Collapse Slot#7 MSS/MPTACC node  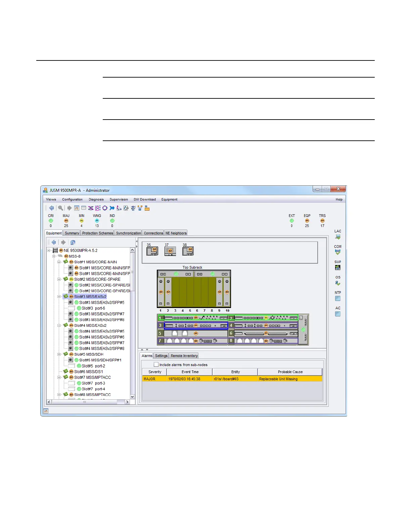59,377
